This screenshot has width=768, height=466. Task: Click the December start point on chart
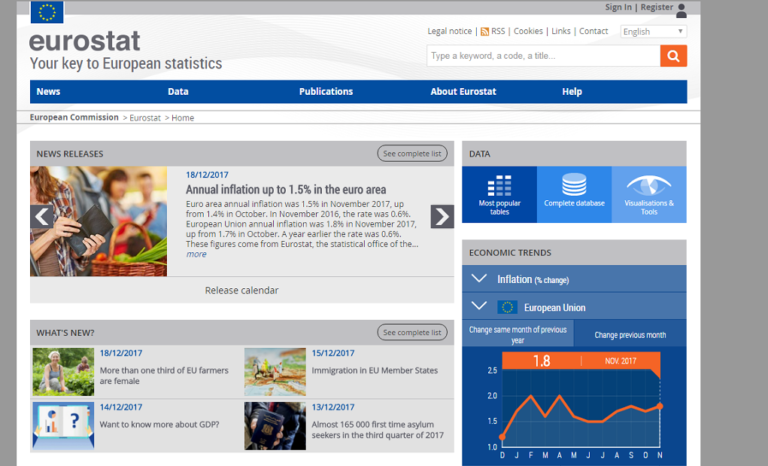(503, 437)
